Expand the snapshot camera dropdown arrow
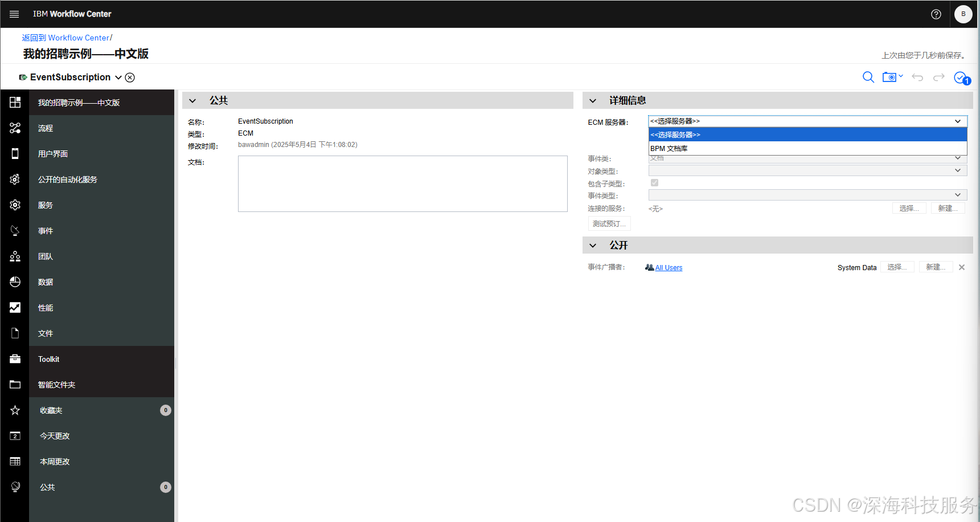This screenshot has height=522, width=980. tap(901, 76)
